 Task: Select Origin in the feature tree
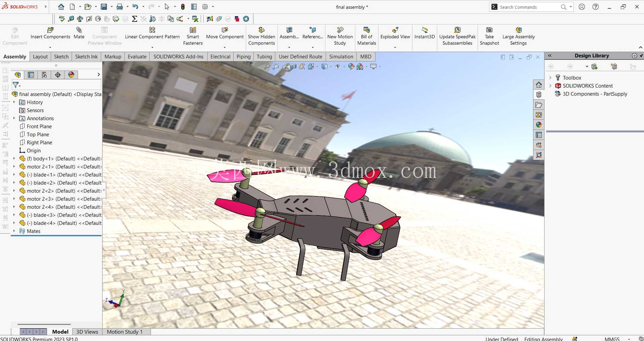pos(34,151)
